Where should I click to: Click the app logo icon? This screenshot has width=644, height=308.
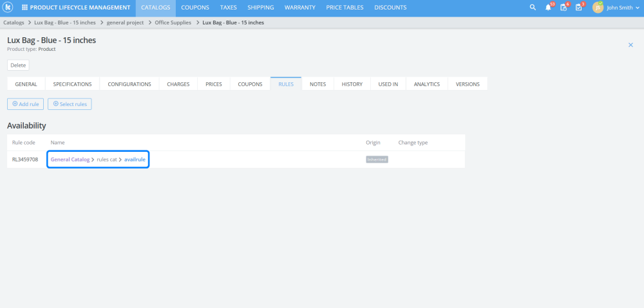point(7,7)
